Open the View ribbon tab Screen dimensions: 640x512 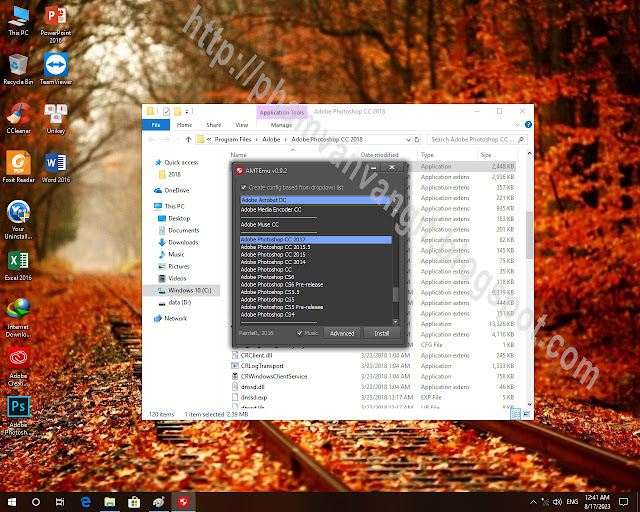coord(242,125)
